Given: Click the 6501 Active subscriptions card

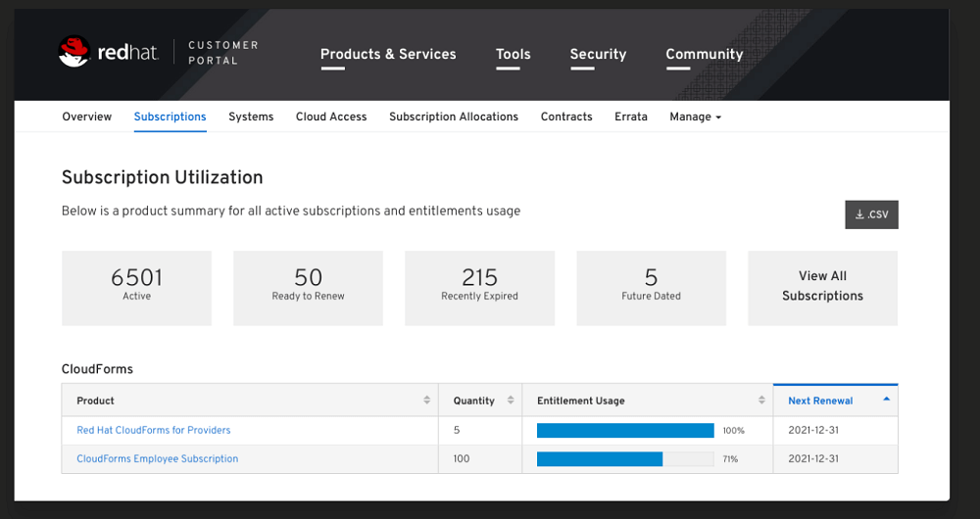Looking at the screenshot, I should point(136,287).
